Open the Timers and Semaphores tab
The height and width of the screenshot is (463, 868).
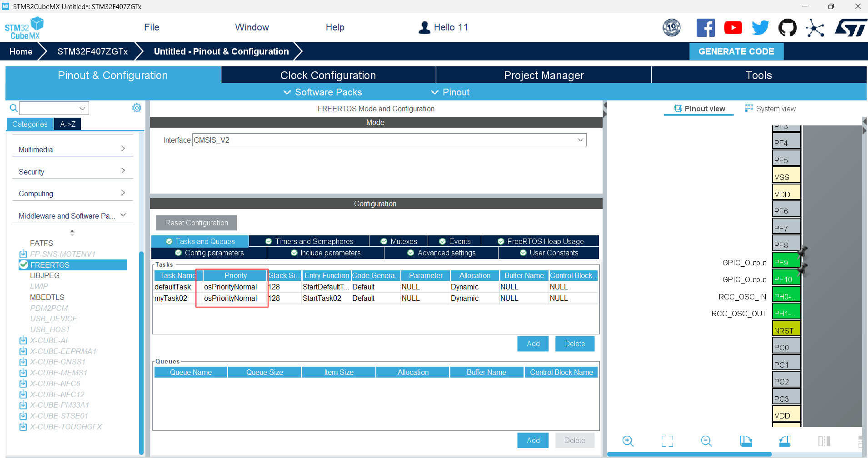click(309, 241)
